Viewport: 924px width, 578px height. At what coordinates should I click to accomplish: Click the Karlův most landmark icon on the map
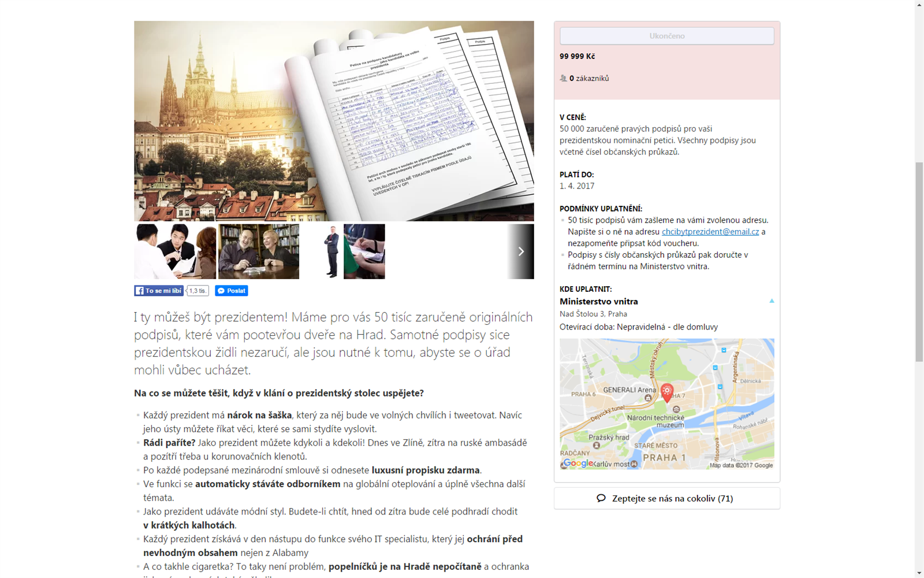tap(634, 464)
